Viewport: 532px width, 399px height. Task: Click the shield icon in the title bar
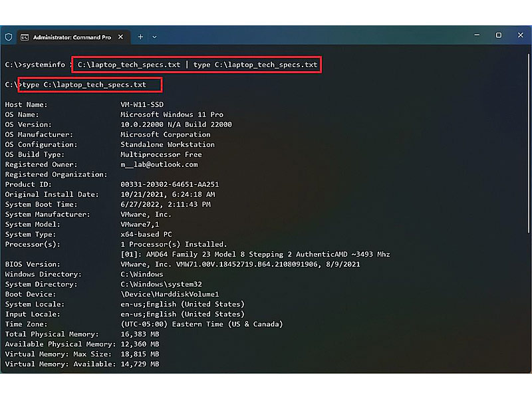[x=9, y=37]
